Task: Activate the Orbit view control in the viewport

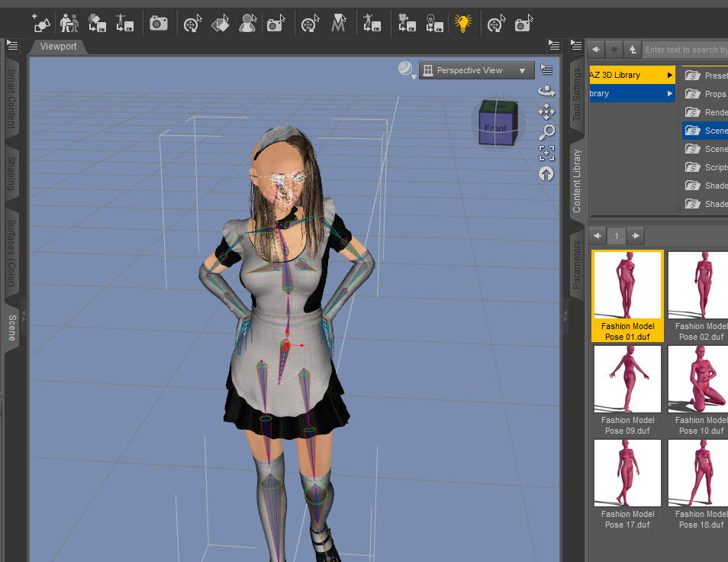Action: (546, 90)
